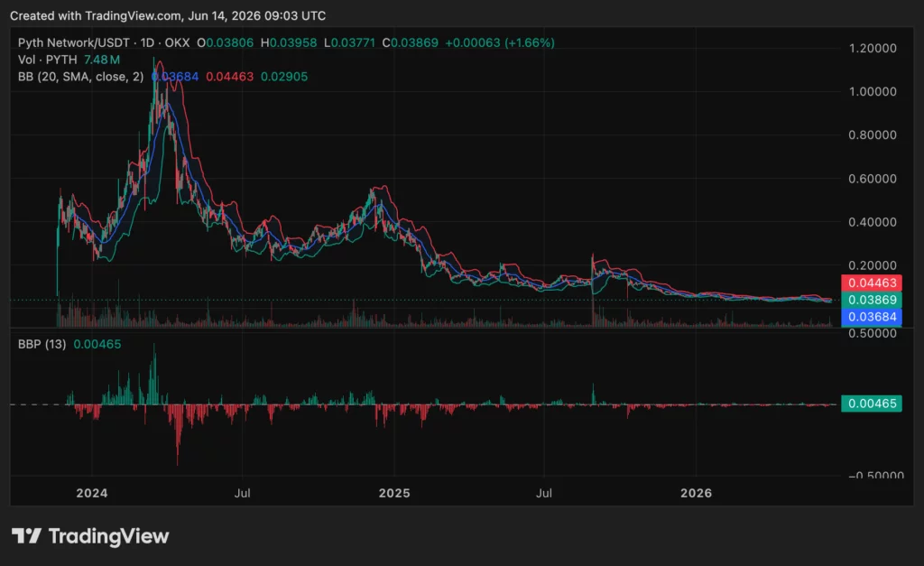
Task: Click the 2024 time axis label
Action: pyautogui.click(x=92, y=493)
